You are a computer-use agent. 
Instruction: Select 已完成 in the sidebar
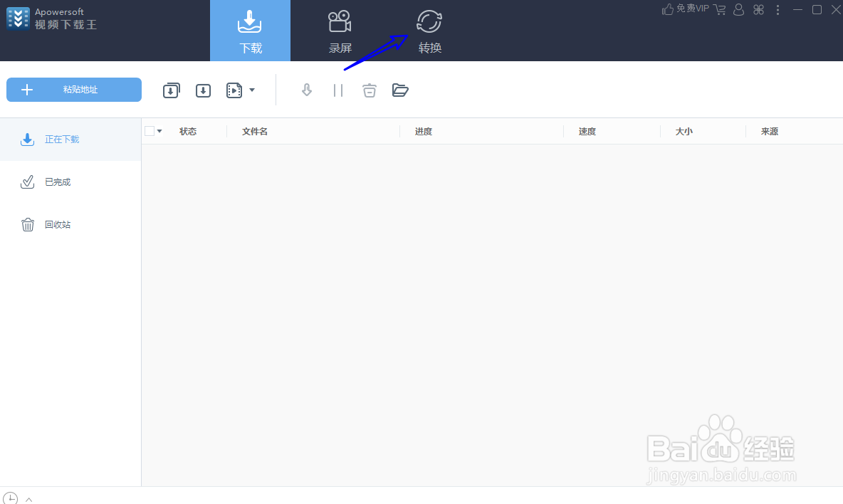(70, 182)
